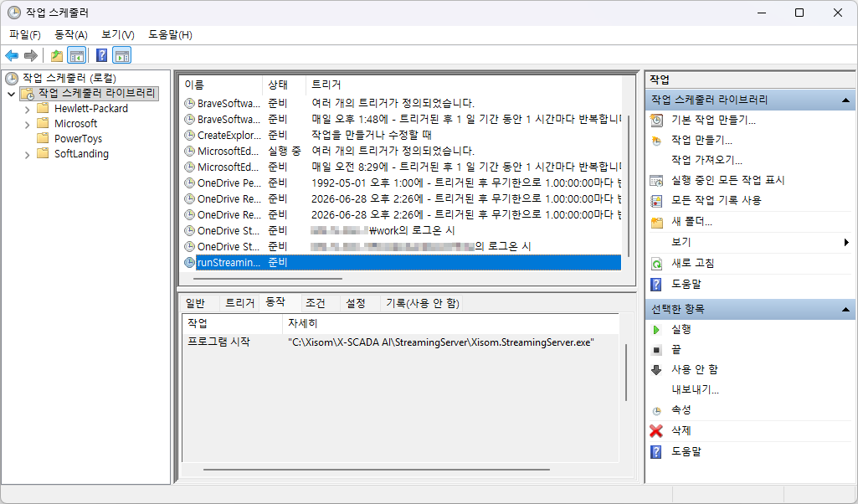Click the 작업 스케줄러 (로컬) root icon

click(x=12, y=78)
